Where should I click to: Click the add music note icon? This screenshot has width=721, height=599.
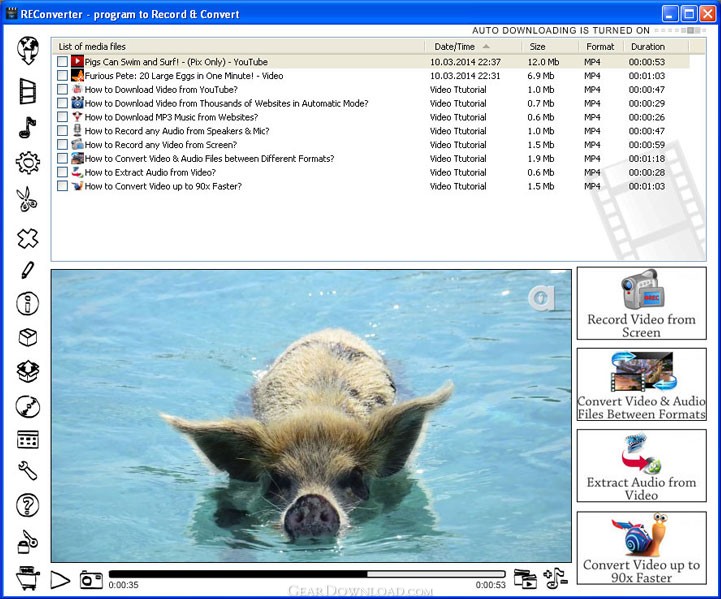click(555, 578)
